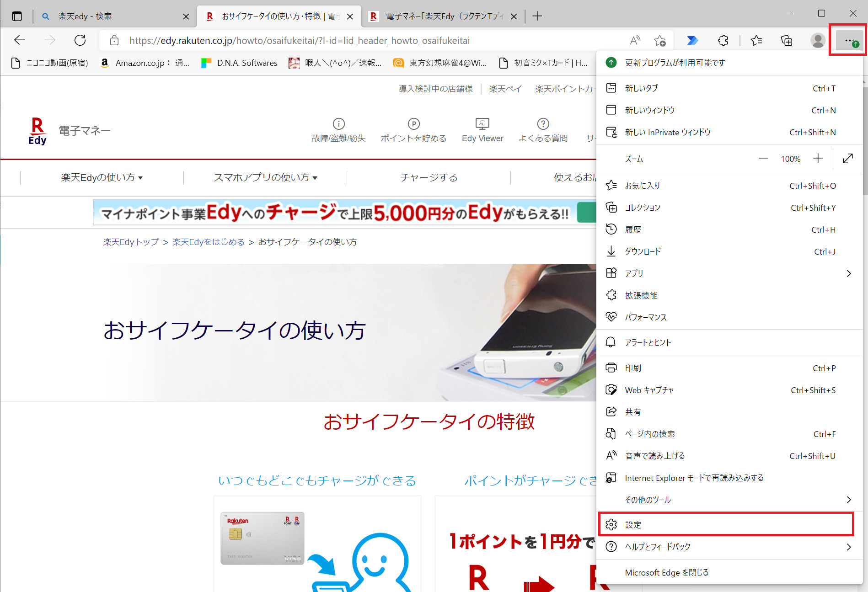The height and width of the screenshot is (592, 868).
Task: Zoom in with the plus button
Action: pyautogui.click(x=818, y=159)
